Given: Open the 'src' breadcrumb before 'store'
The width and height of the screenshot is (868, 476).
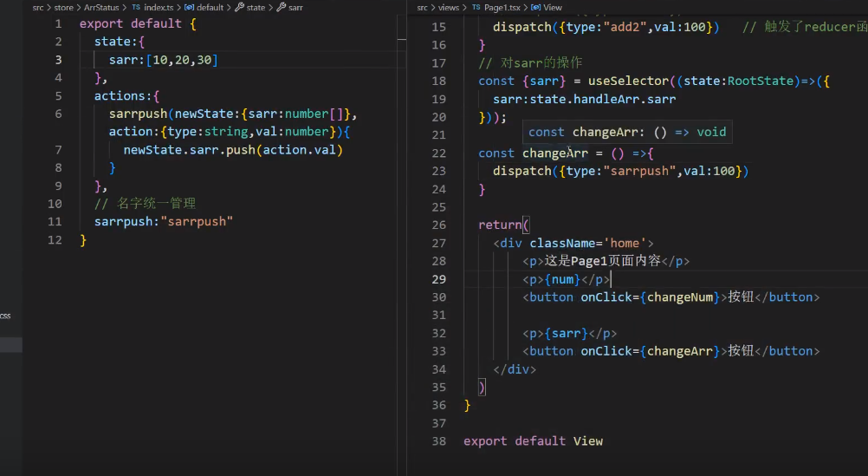Looking at the screenshot, I should click(37, 7).
